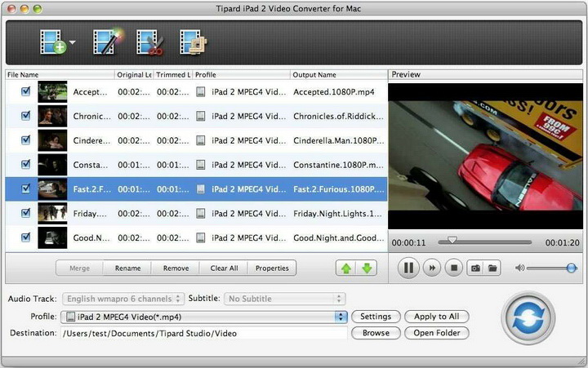Click the profile device icon in Chronicles row

(x=201, y=116)
